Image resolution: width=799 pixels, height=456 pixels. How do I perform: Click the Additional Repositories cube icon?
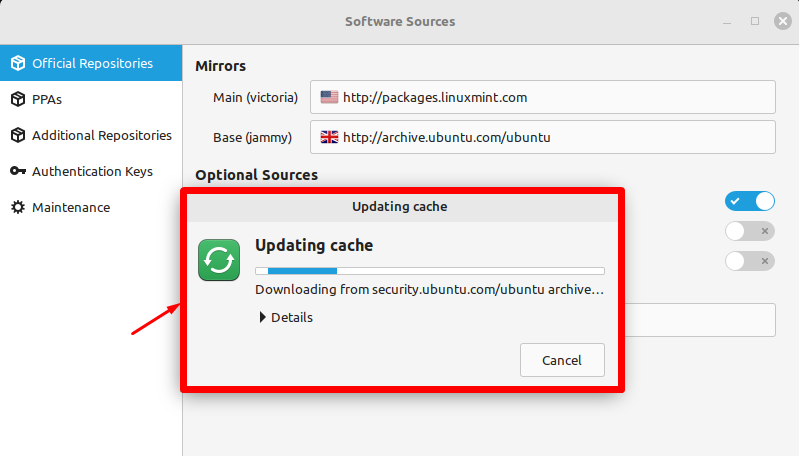pos(17,135)
